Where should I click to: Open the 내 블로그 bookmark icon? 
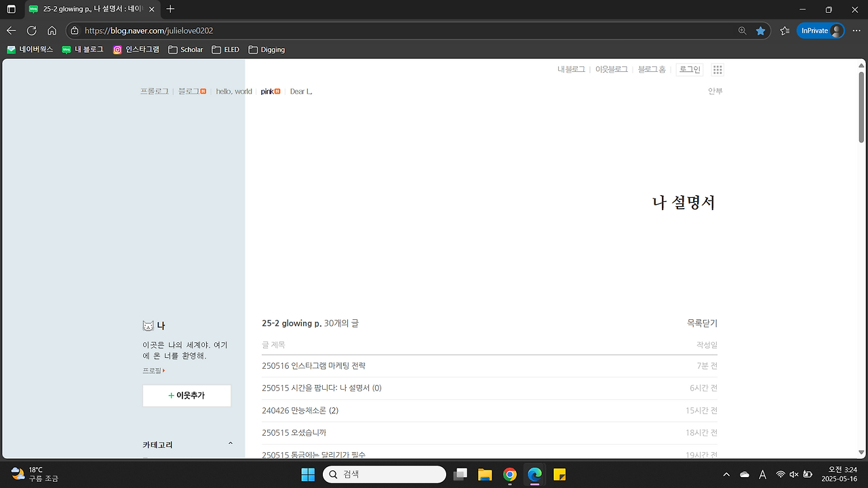(x=66, y=49)
